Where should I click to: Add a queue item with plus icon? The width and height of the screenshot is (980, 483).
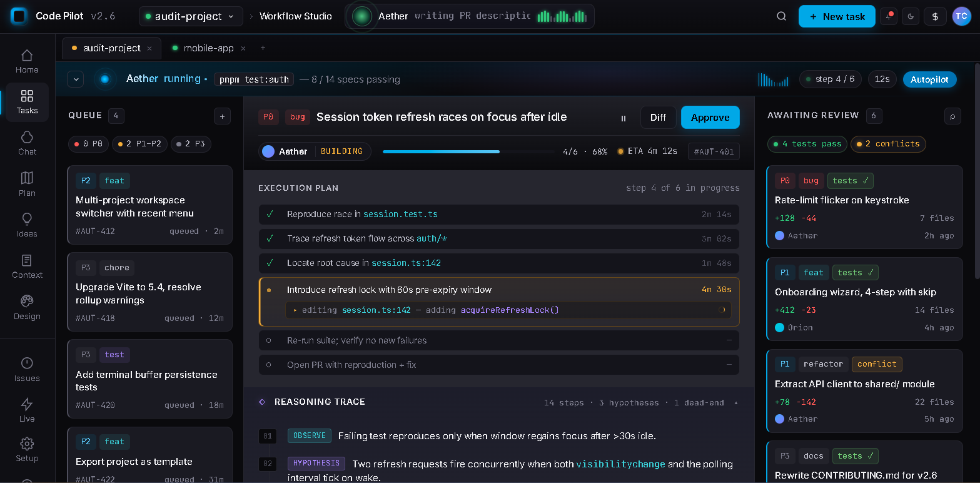click(222, 116)
